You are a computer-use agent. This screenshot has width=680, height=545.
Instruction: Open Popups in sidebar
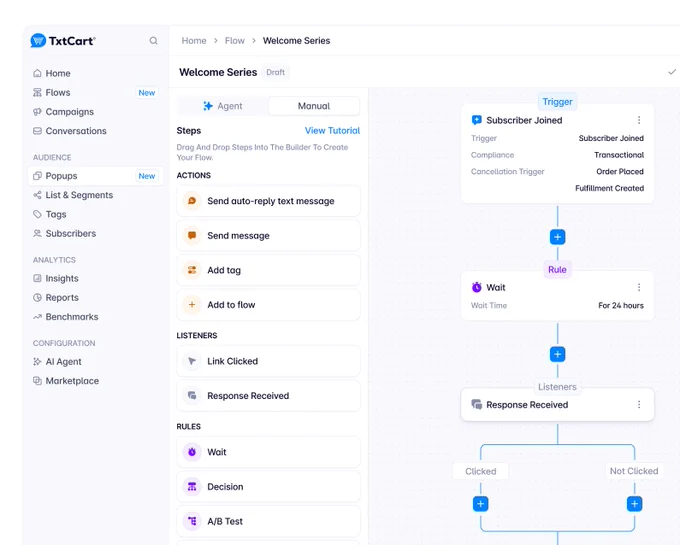coord(95,176)
